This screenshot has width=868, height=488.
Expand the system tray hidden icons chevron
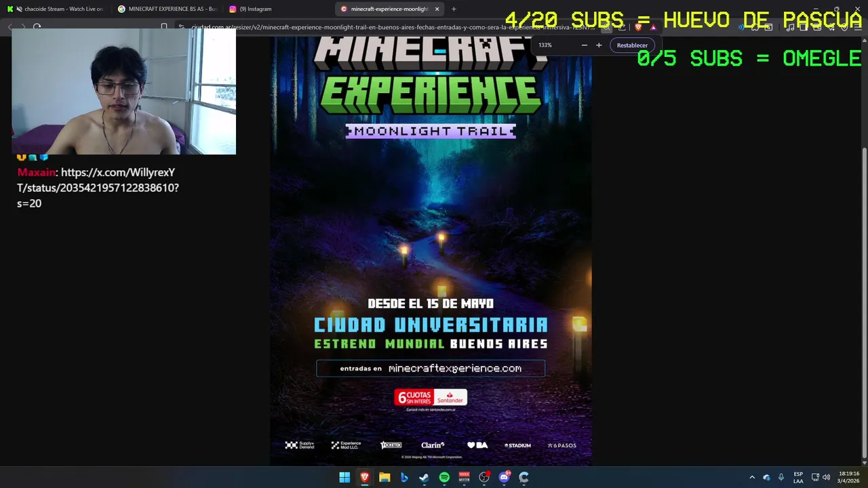point(751,477)
